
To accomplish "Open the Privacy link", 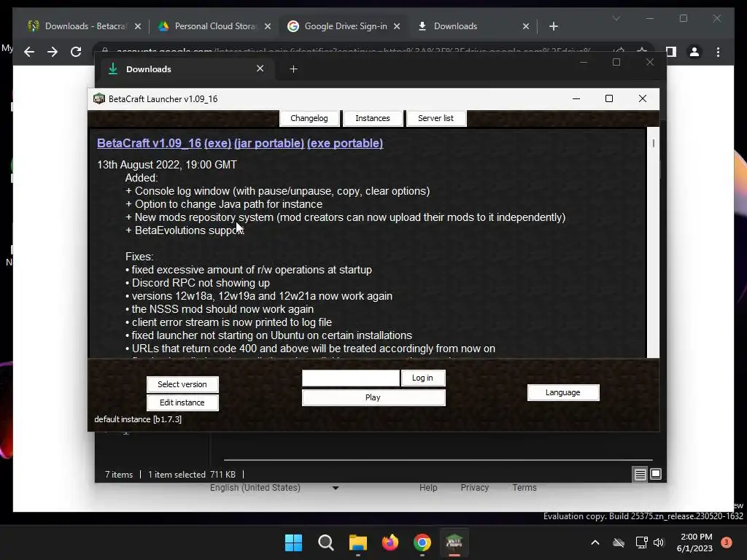I will click(x=474, y=488).
